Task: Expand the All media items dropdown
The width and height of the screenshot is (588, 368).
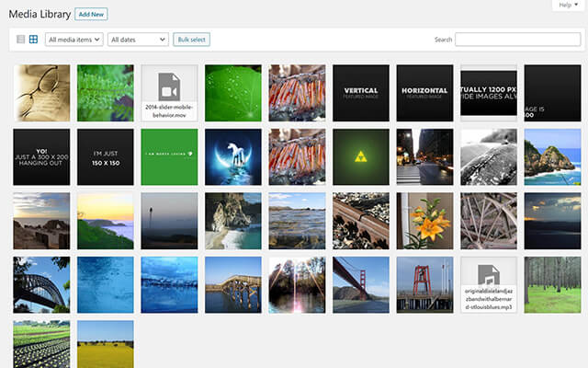Action: click(74, 40)
